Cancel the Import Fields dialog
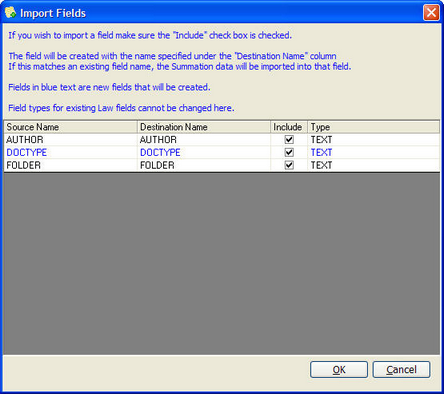Viewport: 444px width, 394px height. [x=401, y=369]
